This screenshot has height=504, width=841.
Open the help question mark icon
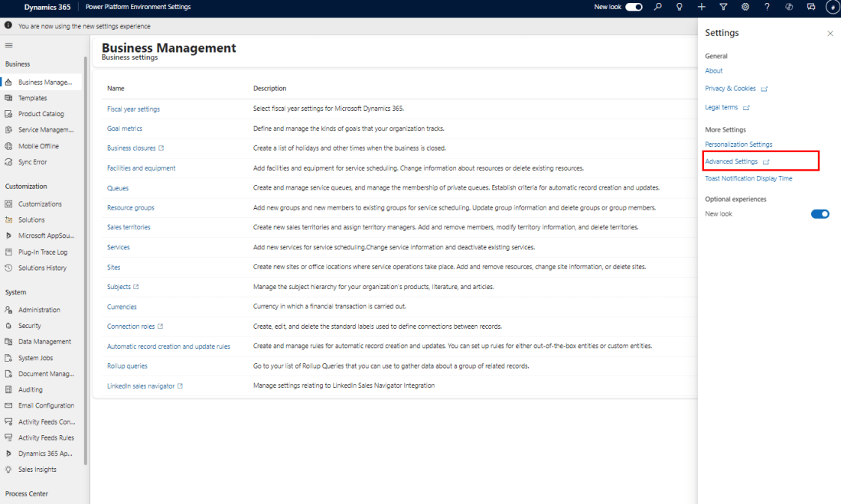(767, 7)
